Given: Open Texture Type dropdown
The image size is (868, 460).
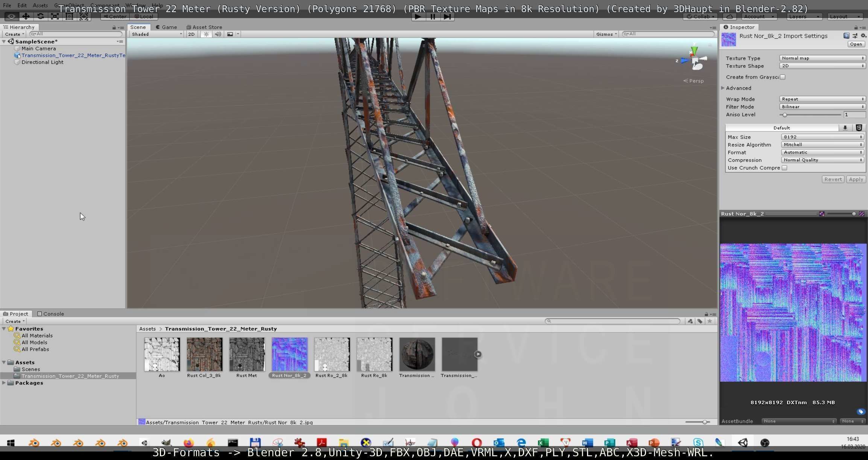Looking at the screenshot, I should pos(822,58).
